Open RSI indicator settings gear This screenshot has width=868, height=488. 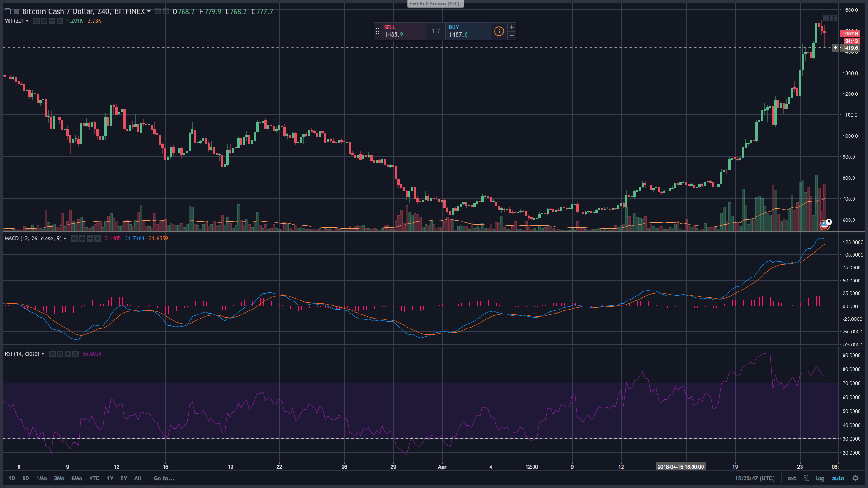tap(60, 354)
